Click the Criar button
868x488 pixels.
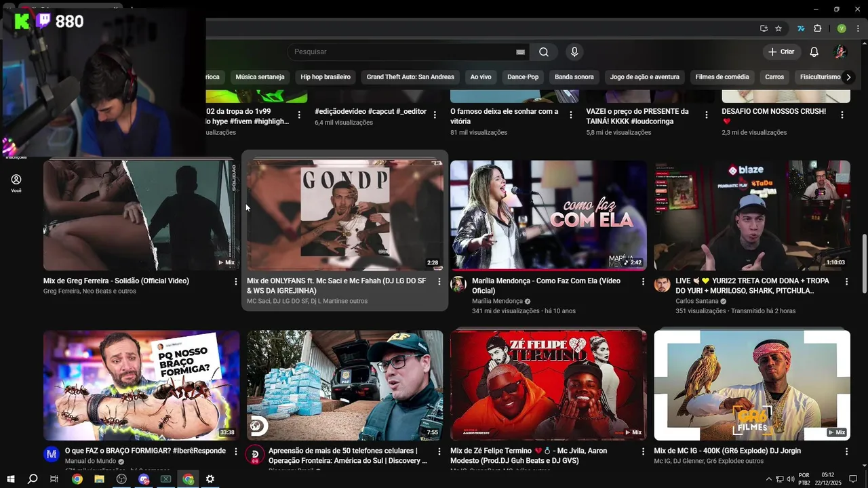781,52
